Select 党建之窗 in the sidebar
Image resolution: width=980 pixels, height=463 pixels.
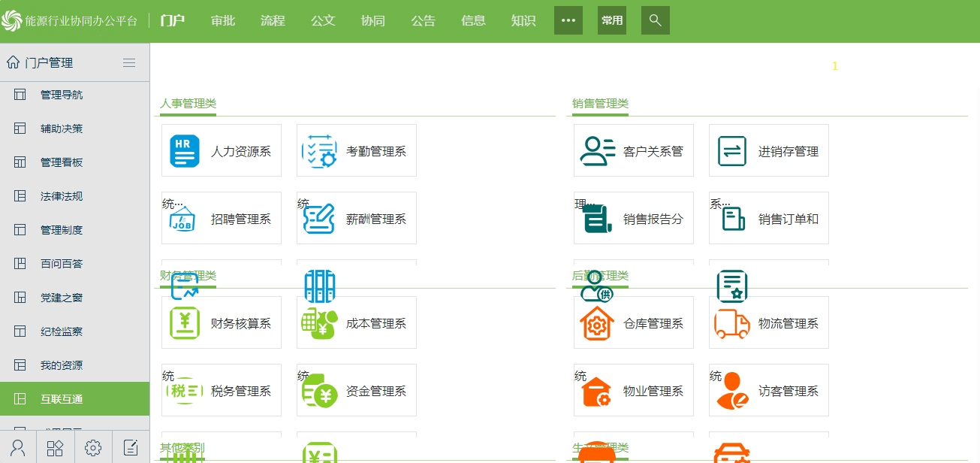point(62,298)
